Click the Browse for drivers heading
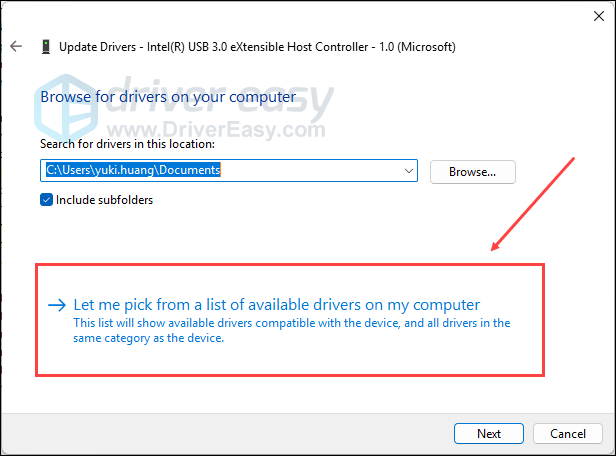 pyautogui.click(x=167, y=98)
